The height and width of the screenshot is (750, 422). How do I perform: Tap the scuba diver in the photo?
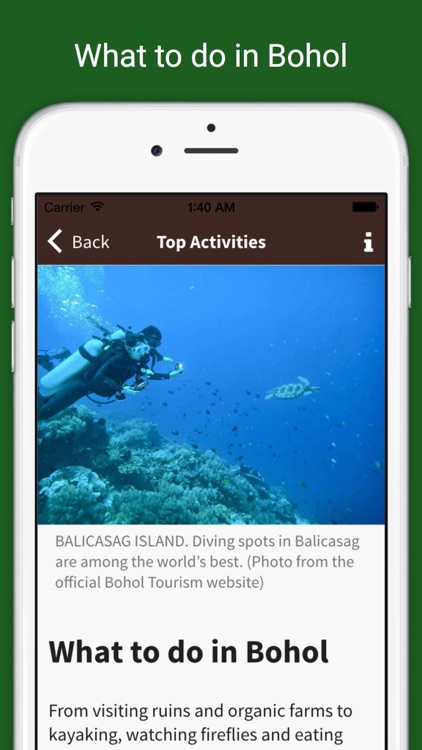pyautogui.click(x=108, y=366)
